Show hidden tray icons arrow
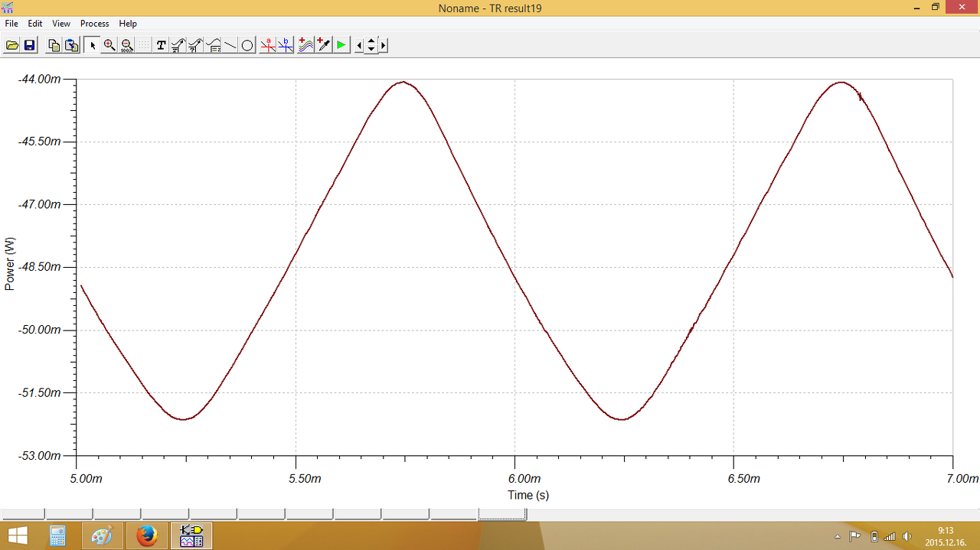Screen dimensions: 980x550 [x=838, y=536]
